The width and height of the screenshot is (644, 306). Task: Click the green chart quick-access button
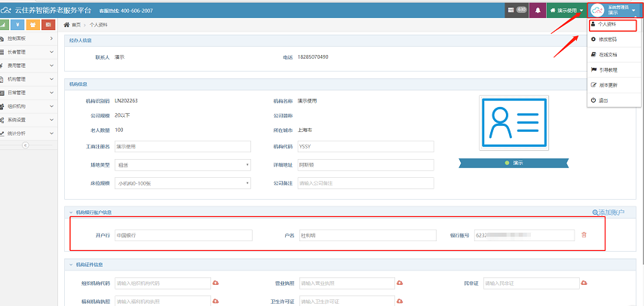[x=5, y=25]
